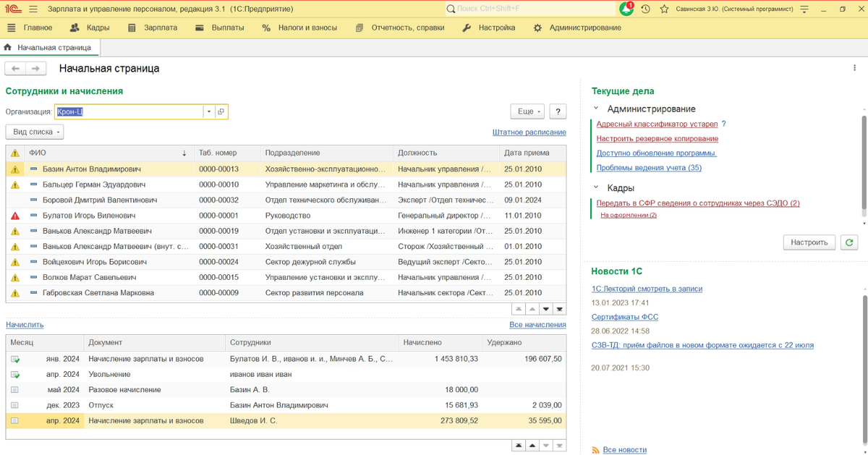868x455 pixels.
Task: Open the Все начисления link
Action: pyautogui.click(x=537, y=325)
